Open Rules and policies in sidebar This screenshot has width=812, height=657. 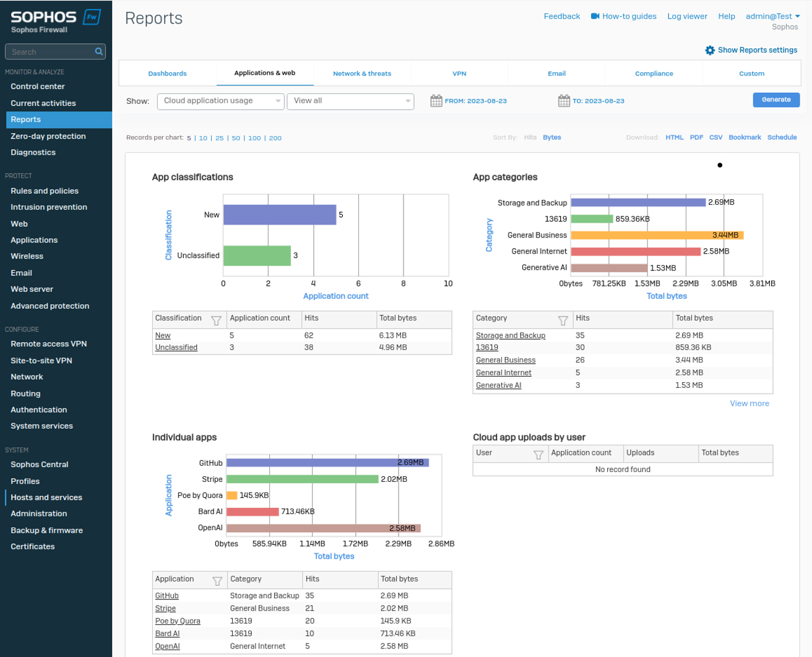coord(45,191)
